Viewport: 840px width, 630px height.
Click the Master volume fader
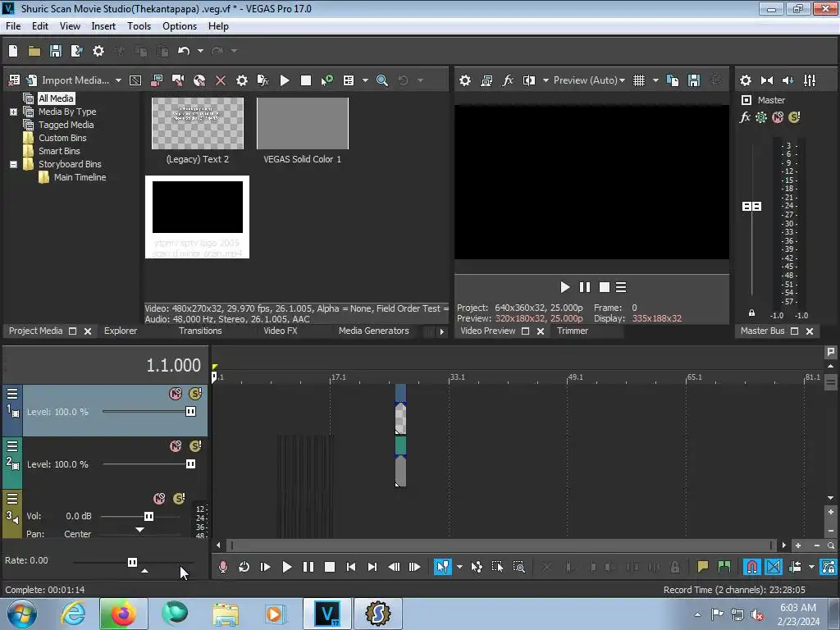(751, 206)
